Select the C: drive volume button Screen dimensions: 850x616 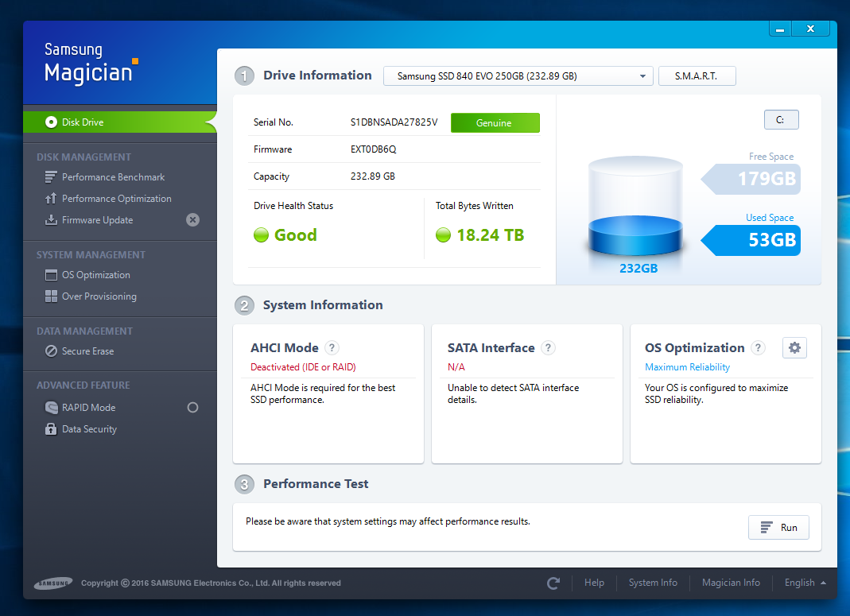(x=781, y=120)
